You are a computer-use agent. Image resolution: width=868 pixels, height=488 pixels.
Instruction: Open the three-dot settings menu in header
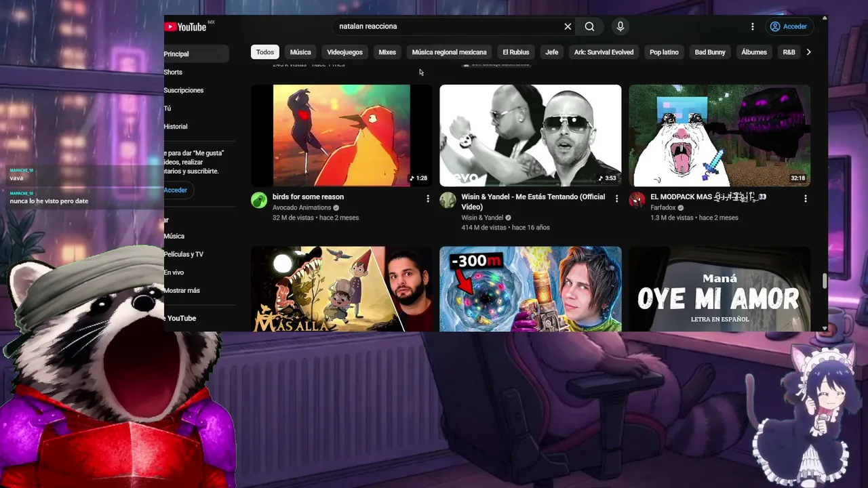[752, 26]
